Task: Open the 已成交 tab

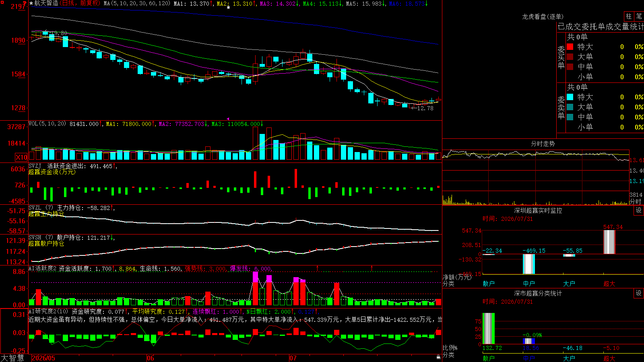Action: pos(570,27)
